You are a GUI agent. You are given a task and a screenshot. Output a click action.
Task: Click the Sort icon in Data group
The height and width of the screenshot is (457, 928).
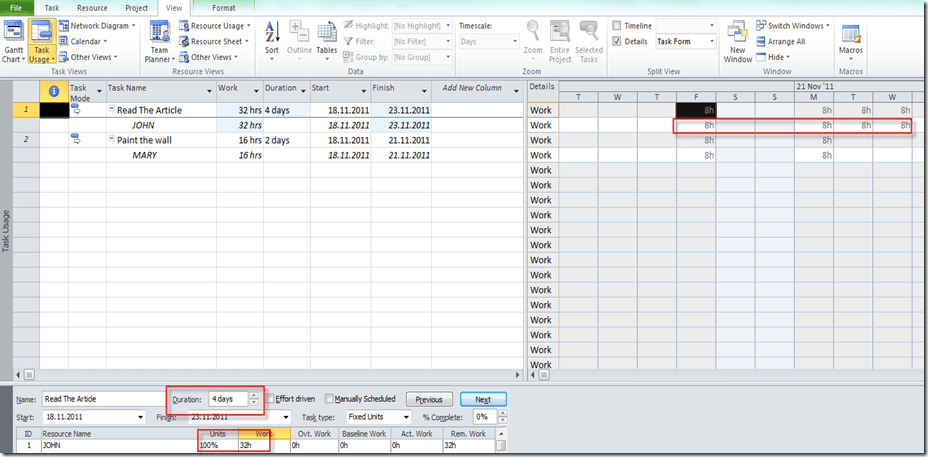(x=272, y=36)
